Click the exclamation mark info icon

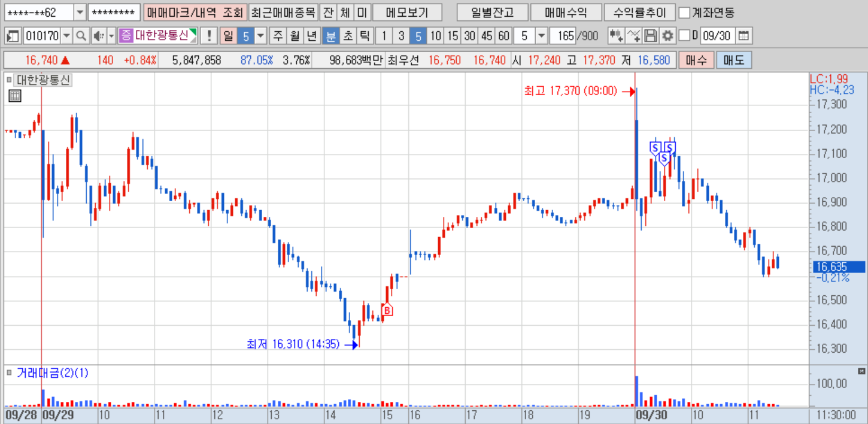[x=209, y=36]
